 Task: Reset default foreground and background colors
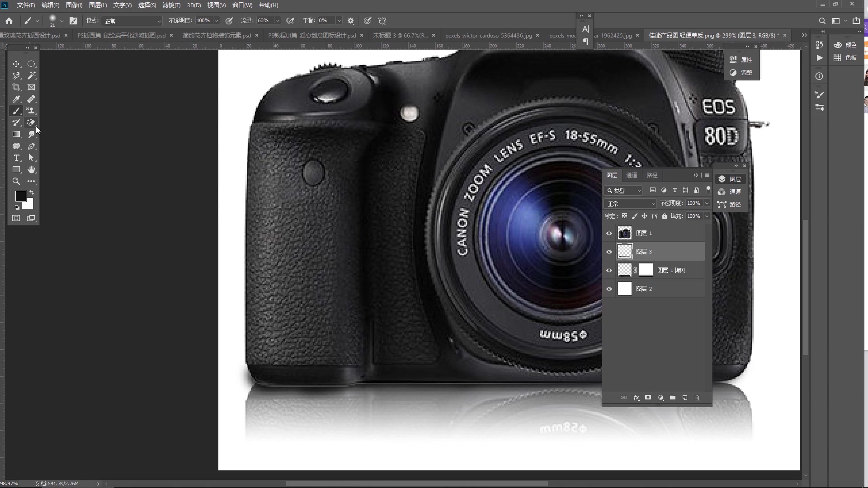(17, 208)
